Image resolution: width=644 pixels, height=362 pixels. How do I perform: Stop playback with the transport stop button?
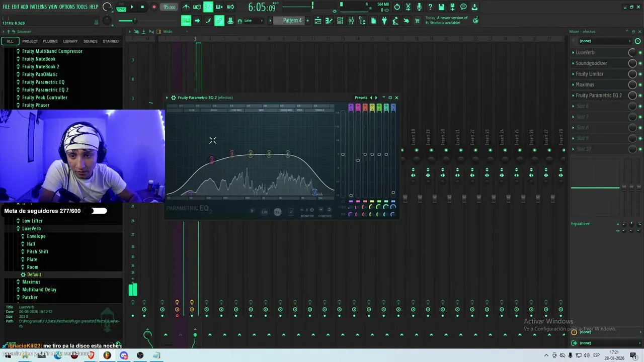[142, 7]
